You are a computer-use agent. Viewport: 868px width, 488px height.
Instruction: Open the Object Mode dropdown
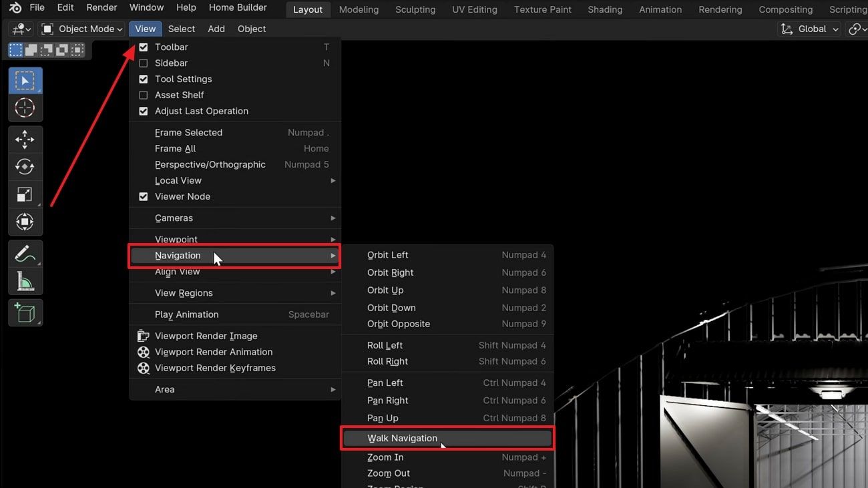pyautogui.click(x=81, y=29)
